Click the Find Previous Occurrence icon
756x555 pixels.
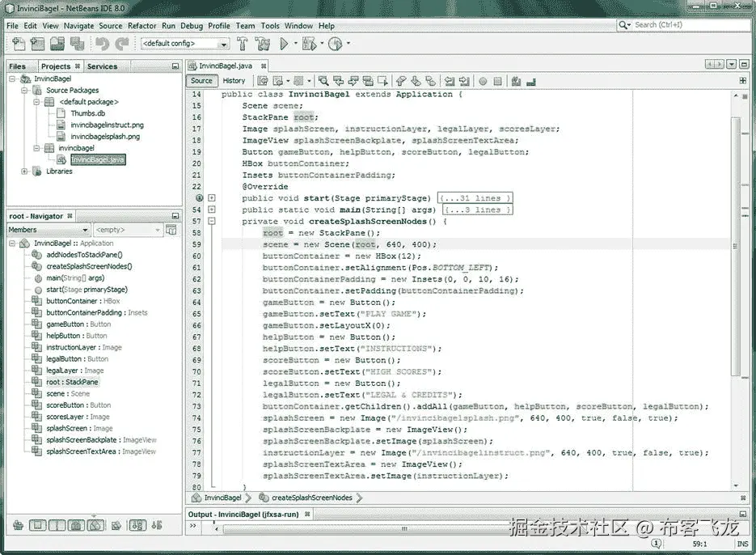[x=339, y=81]
